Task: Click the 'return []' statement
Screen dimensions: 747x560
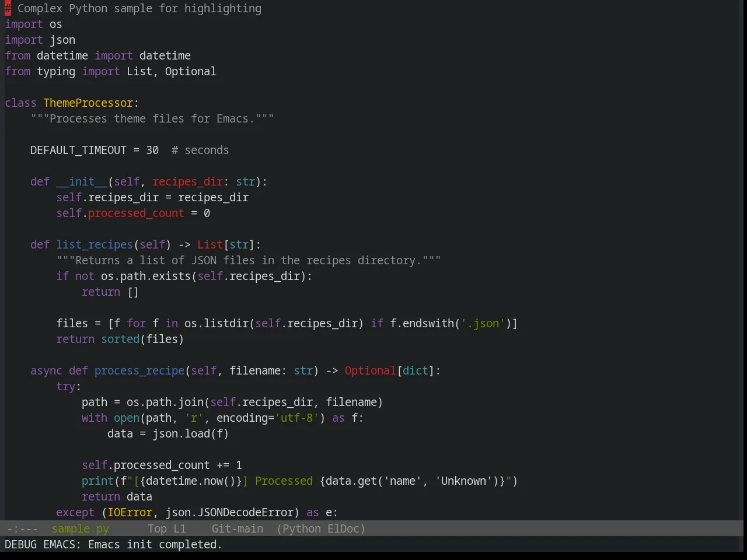Action: (x=110, y=292)
